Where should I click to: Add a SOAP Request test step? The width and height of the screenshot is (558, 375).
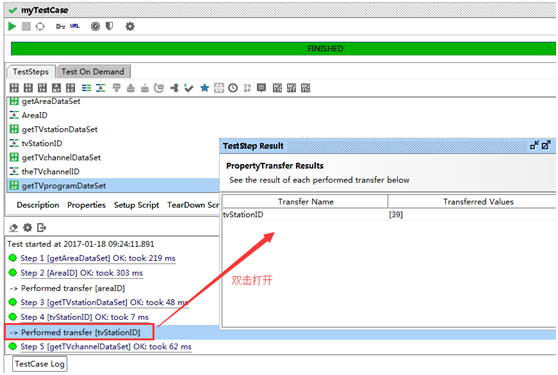coord(14,88)
